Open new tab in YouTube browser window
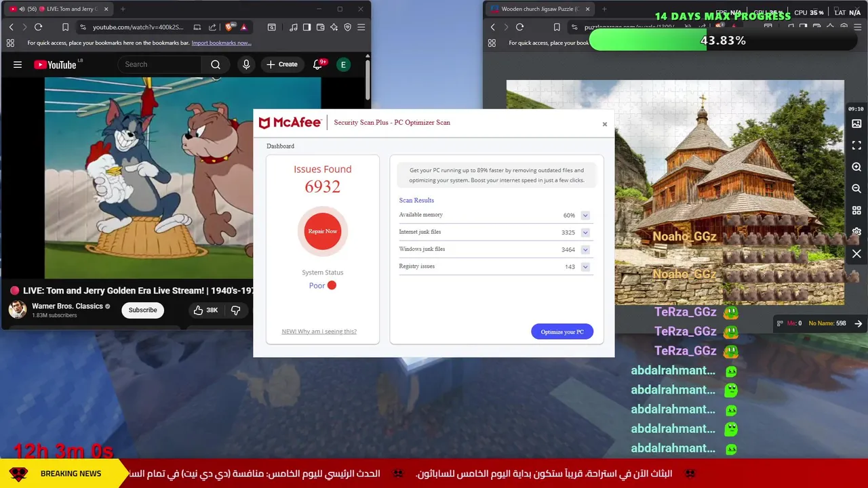The image size is (868, 488). [123, 9]
